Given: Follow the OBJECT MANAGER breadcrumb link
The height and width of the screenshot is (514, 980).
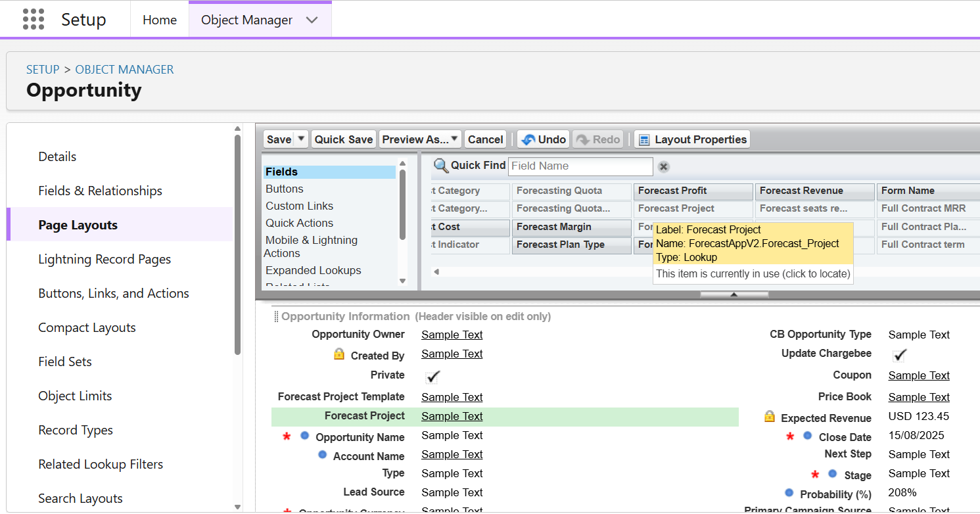Looking at the screenshot, I should pos(125,70).
